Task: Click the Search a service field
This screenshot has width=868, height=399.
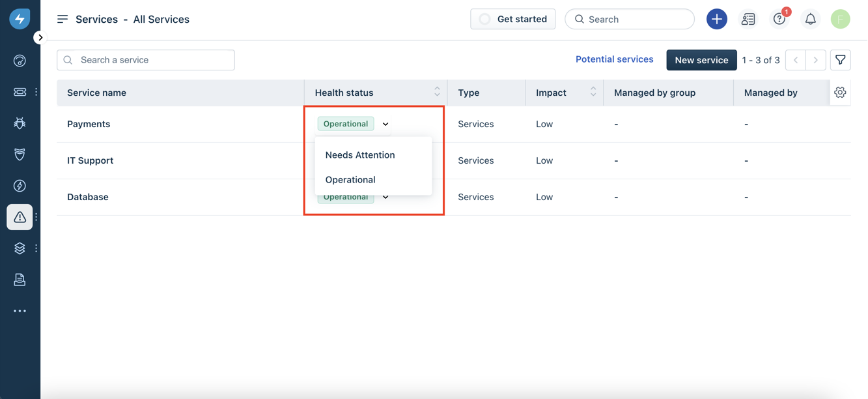Action: [146, 60]
